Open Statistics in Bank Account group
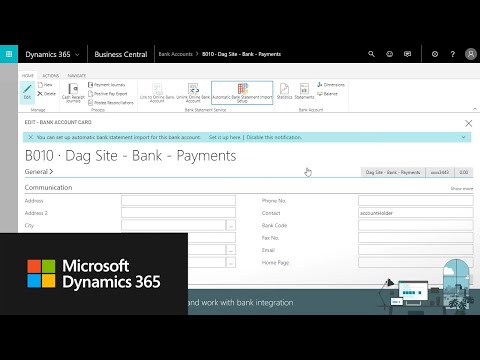480x360 pixels. pos(284,92)
